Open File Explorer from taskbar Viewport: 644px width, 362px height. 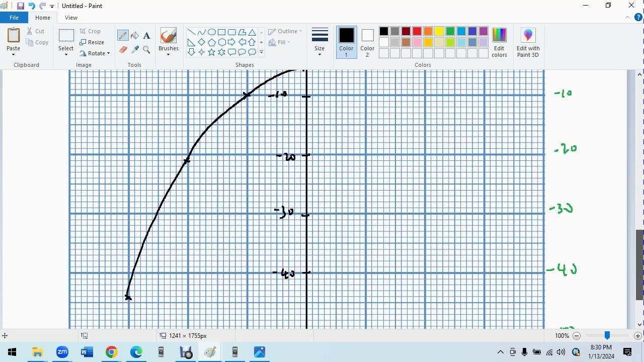pyautogui.click(x=37, y=352)
